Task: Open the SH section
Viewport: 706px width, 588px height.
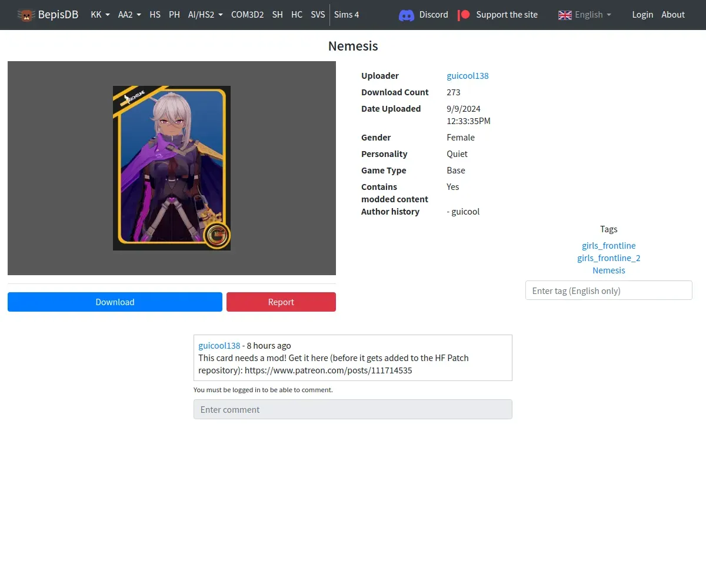Action: click(x=277, y=15)
